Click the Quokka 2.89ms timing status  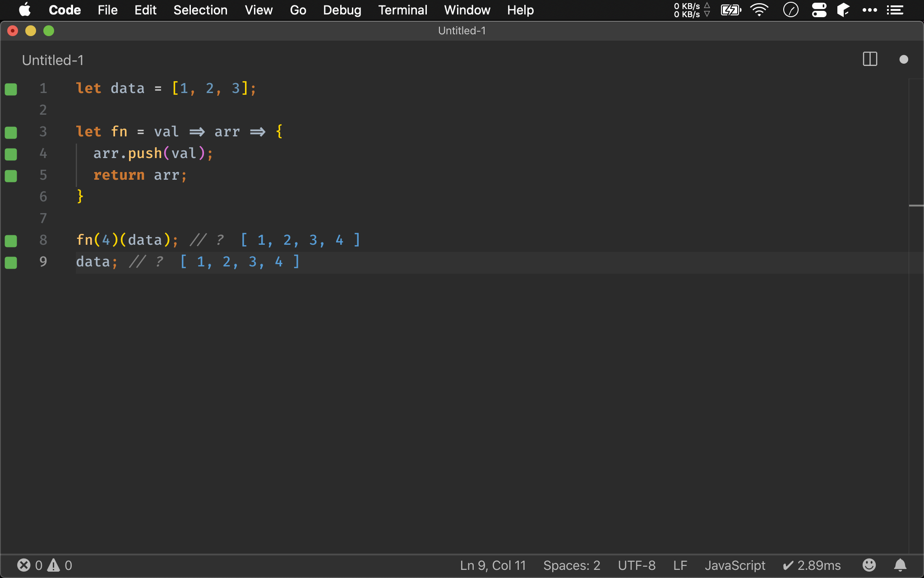tap(812, 565)
